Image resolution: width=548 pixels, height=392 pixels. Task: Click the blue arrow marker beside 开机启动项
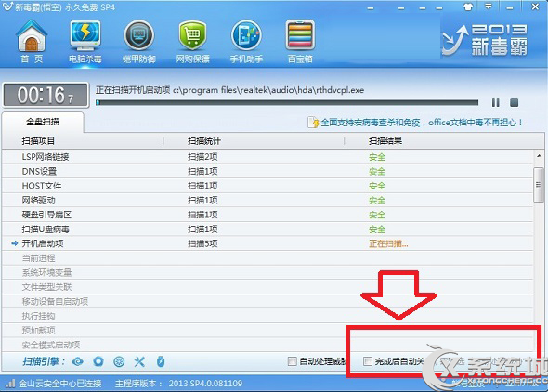[14, 243]
